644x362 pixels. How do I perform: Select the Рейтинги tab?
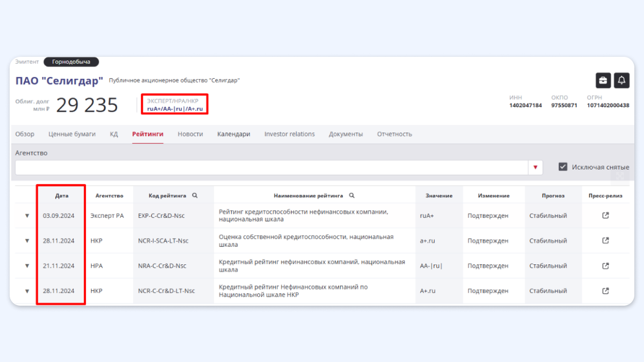(x=148, y=134)
